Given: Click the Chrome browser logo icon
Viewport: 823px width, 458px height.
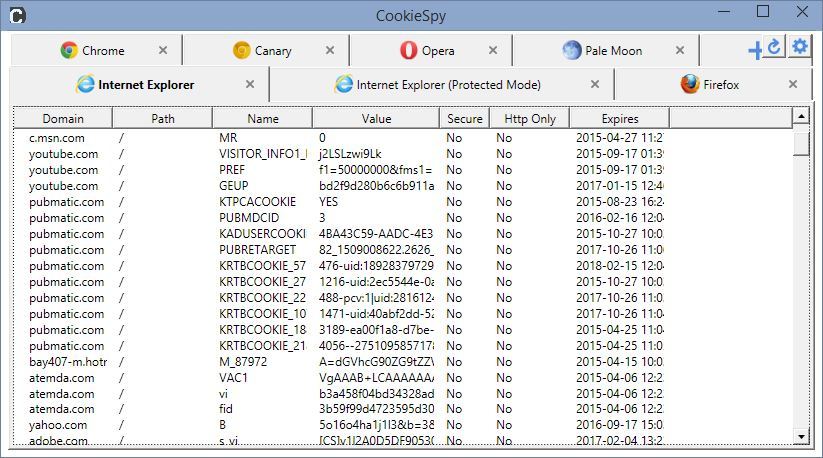Looking at the screenshot, I should (x=69, y=50).
